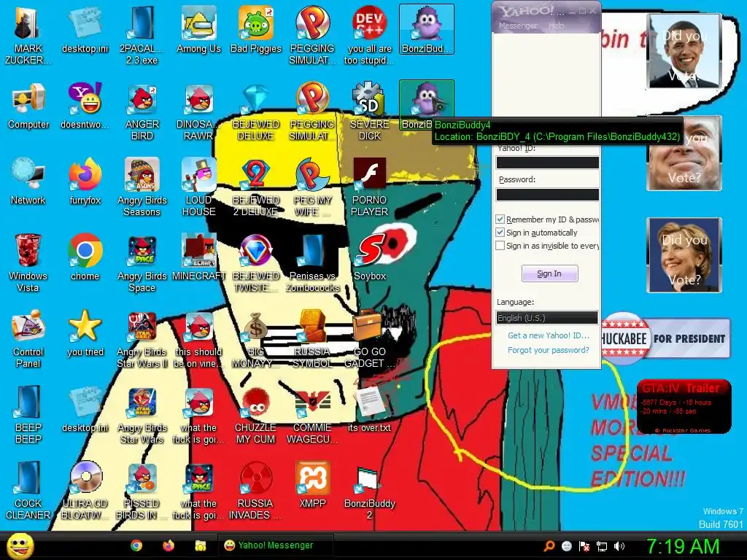Open the Help menu in Yahoo Messenger
This screenshot has height=560, width=747.
click(x=556, y=26)
